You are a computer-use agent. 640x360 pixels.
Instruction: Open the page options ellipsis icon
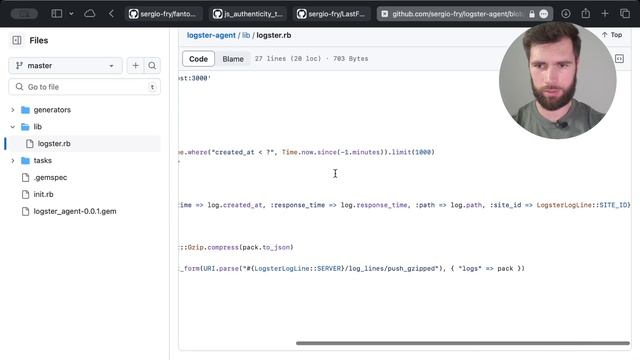pos(544,14)
